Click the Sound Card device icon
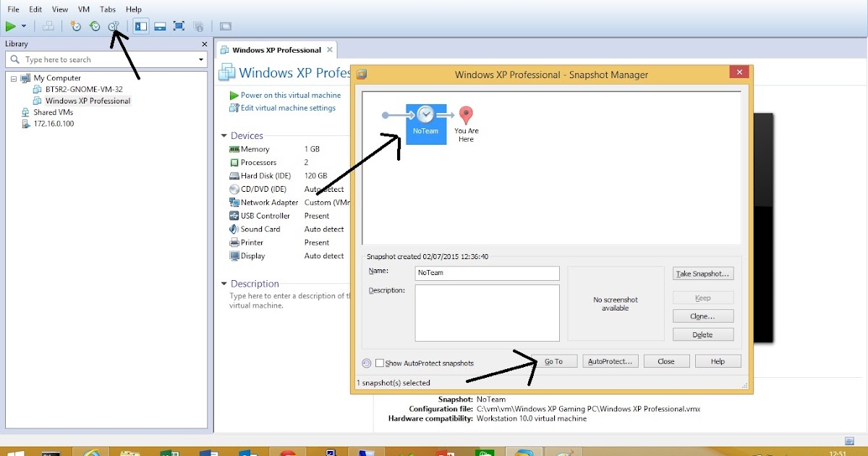The width and height of the screenshot is (868, 456). pos(234,229)
